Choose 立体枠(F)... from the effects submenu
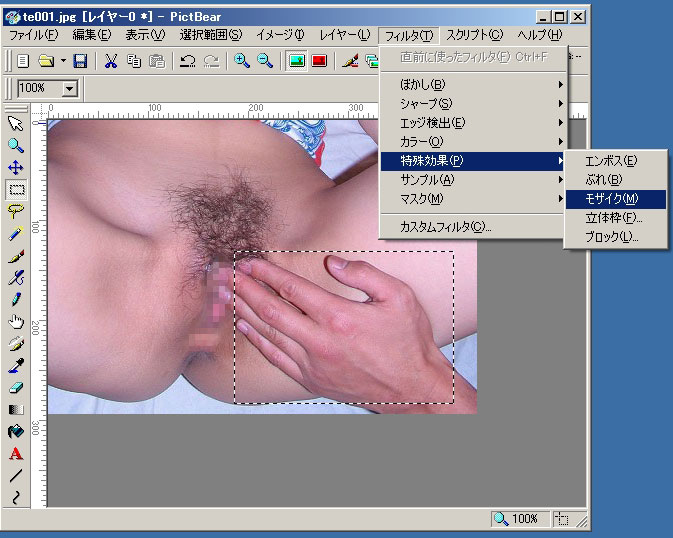Viewport: 673px width, 538px height. click(616, 218)
